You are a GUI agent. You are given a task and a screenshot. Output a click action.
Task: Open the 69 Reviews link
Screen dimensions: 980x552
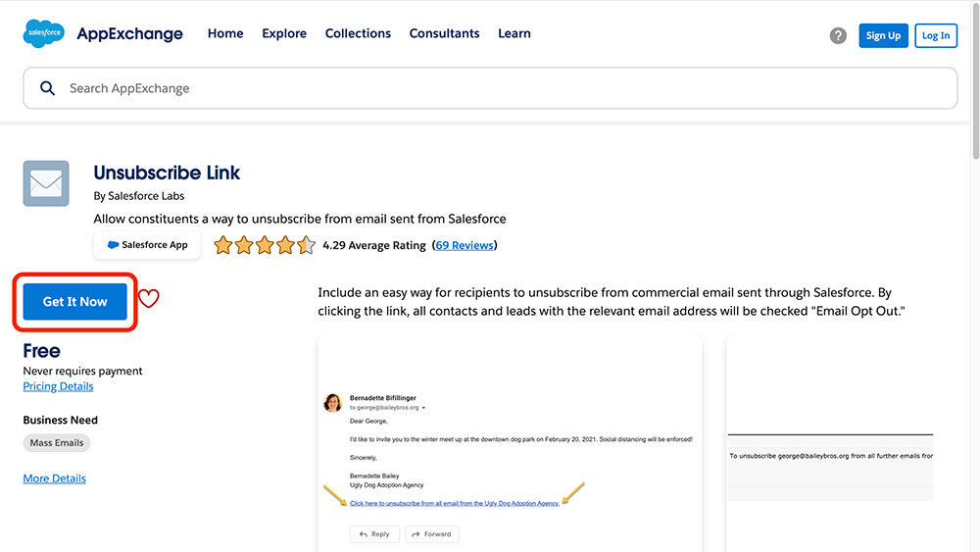[465, 245]
